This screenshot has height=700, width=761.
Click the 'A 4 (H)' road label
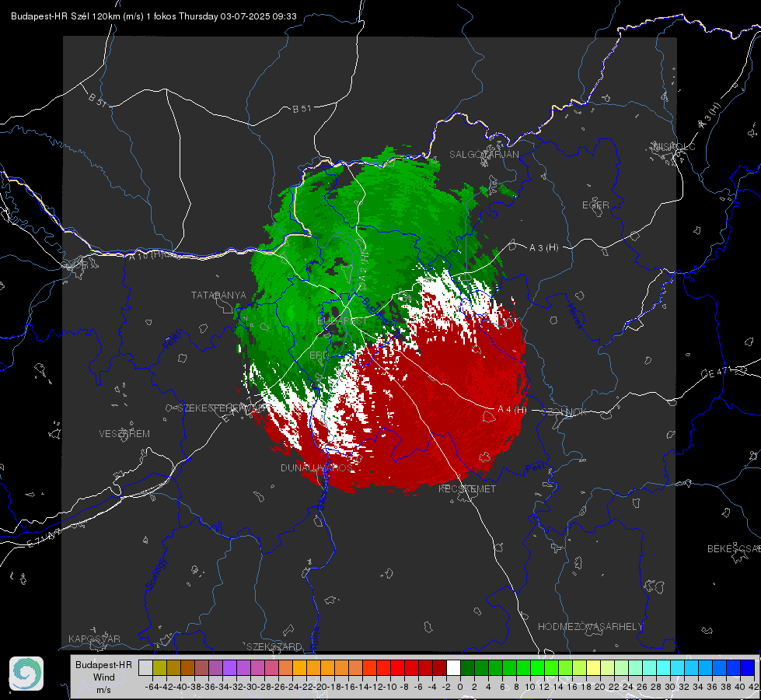512,410
